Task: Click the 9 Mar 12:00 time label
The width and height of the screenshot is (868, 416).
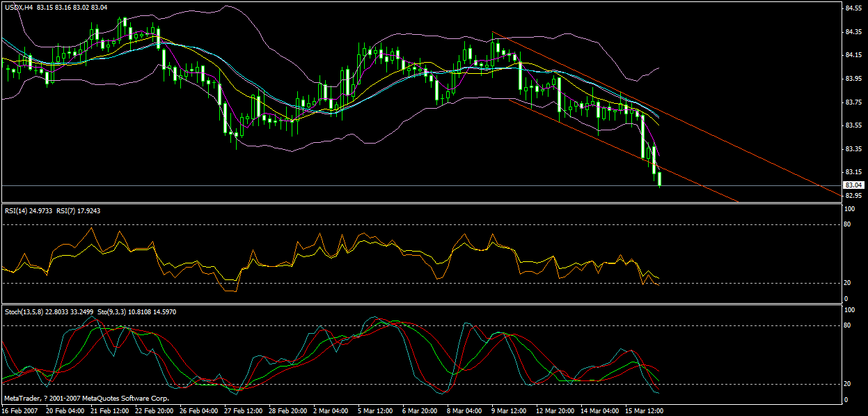Action: [x=510, y=410]
